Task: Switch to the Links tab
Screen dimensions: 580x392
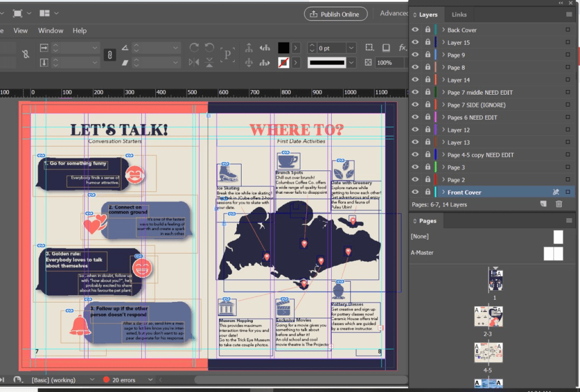Action: (x=459, y=15)
